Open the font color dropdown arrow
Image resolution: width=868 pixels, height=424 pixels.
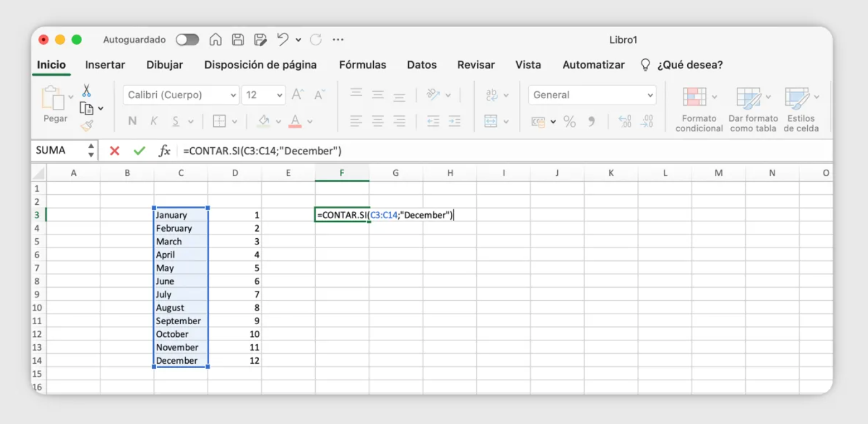point(310,121)
